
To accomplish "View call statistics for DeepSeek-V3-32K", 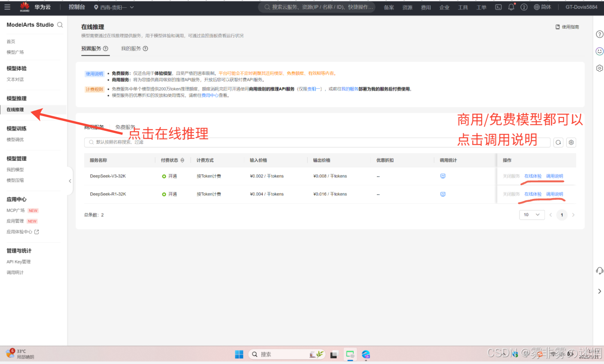I will 443,176.
